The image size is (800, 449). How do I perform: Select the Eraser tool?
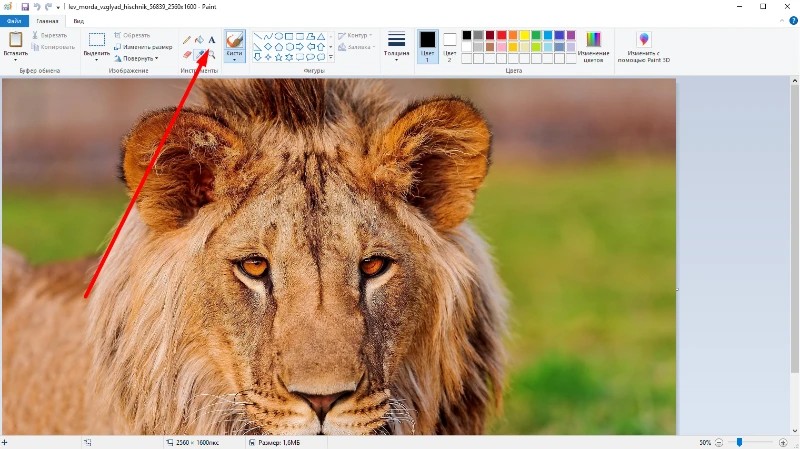tap(187, 55)
